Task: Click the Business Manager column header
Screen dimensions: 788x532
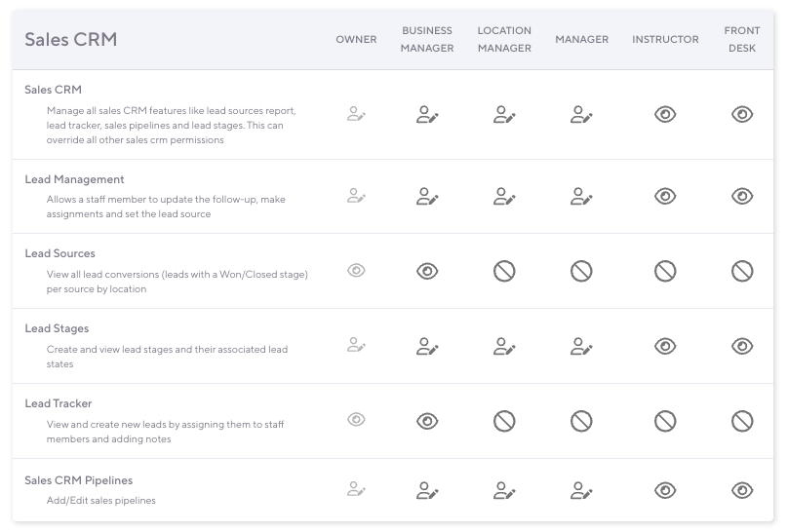Action: click(427, 40)
